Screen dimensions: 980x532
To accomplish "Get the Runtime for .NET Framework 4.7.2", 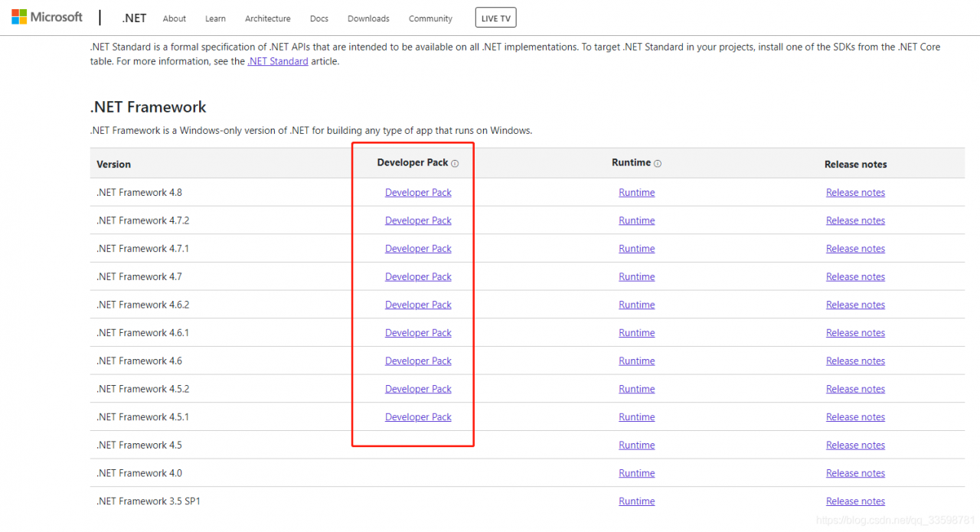I will point(637,220).
